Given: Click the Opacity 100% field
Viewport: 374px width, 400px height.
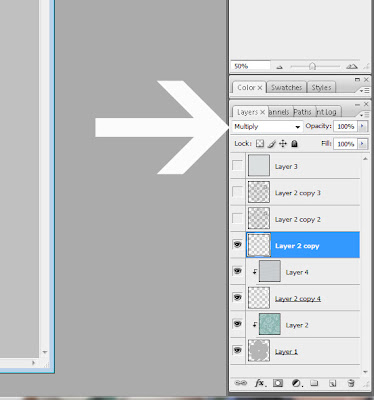Looking at the screenshot, I should point(345,126).
